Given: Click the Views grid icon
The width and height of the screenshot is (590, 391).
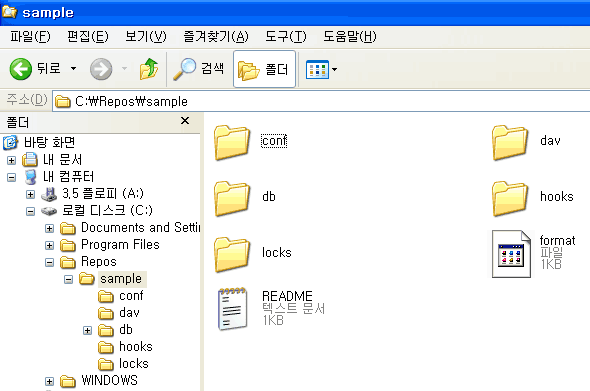Looking at the screenshot, I should pos(317,69).
